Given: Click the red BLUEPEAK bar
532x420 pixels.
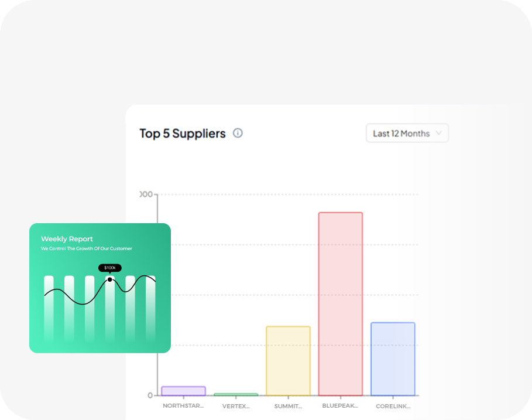Looking at the screenshot, I should (341, 303).
